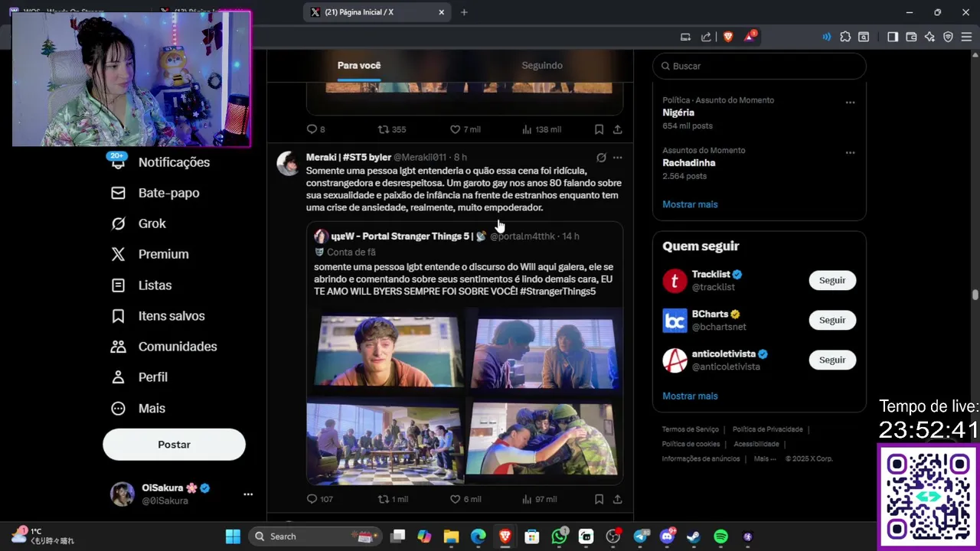Follow the BCharts account
This screenshot has height=551, width=980.
click(832, 320)
